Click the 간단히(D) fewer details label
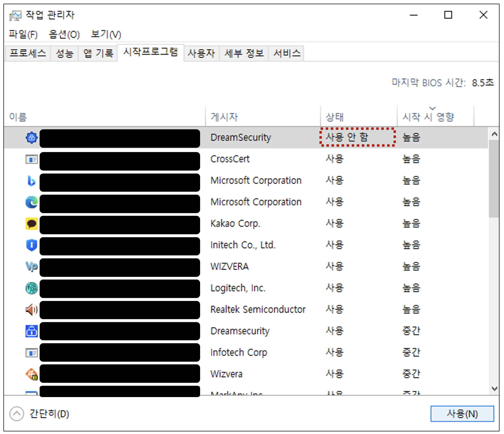 click(49, 414)
